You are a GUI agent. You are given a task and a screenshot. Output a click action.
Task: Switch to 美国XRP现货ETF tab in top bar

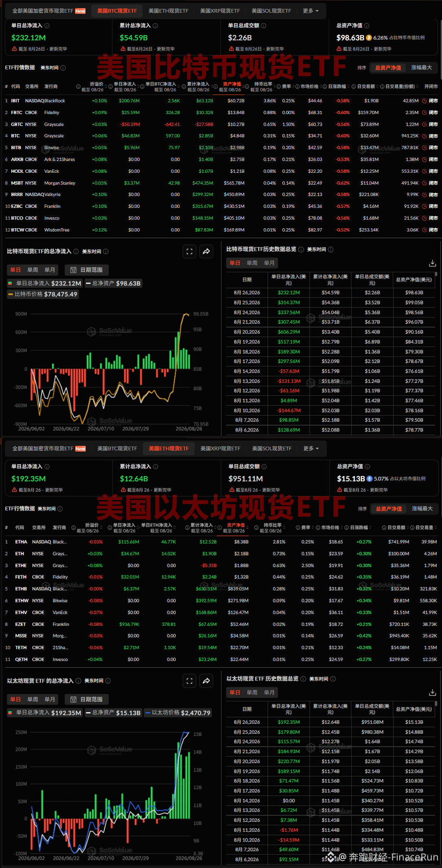point(220,11)
